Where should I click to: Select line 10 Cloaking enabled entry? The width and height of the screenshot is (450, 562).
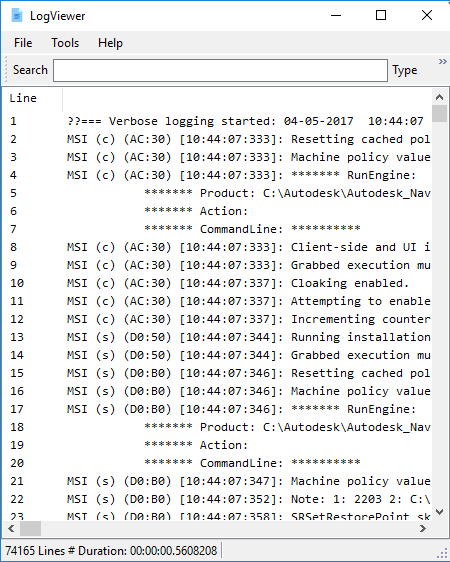pos(217,283)
